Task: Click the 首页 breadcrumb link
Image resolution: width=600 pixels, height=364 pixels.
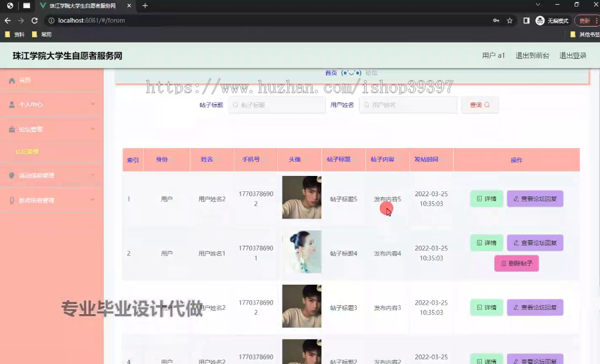Action: coord(331,73)
